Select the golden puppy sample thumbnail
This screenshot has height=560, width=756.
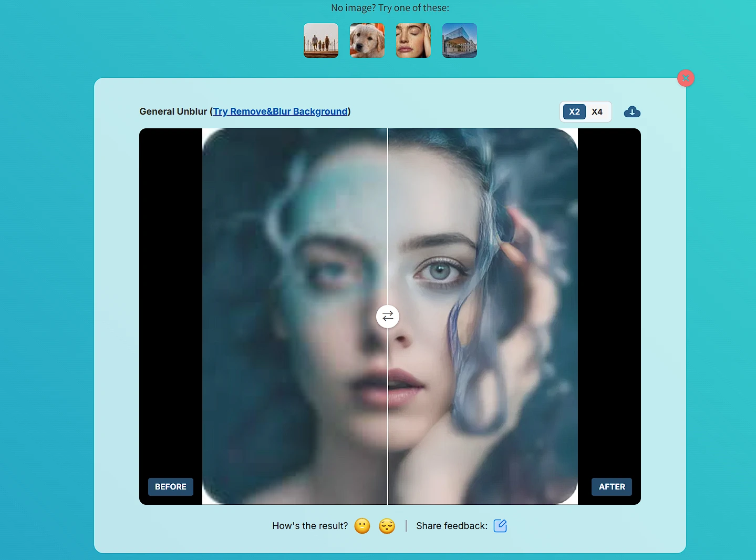pos(367,40)
